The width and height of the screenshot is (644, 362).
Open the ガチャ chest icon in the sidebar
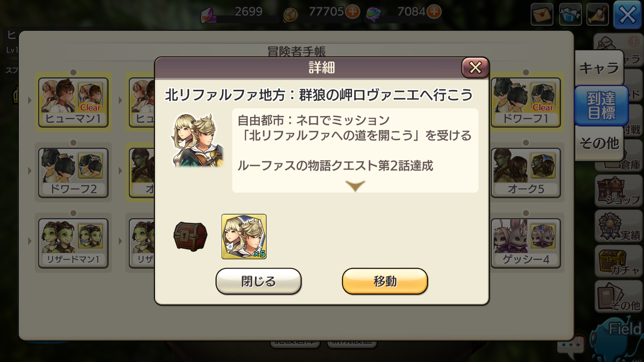pyautogui.click(x=618, y=262)
